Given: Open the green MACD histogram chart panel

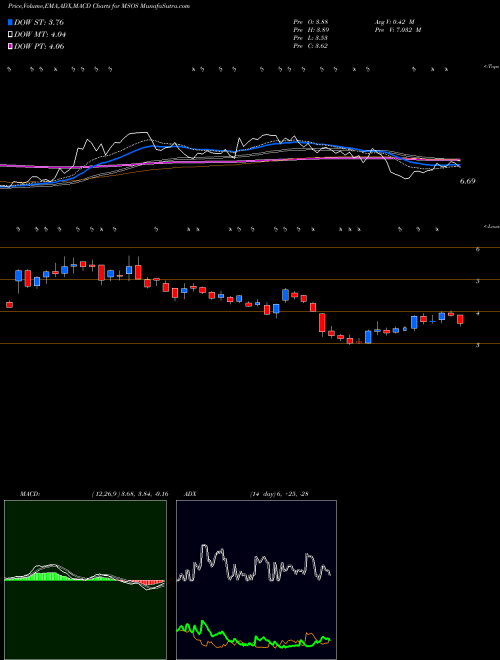Looking at the screenshot, I should (85, 580).
